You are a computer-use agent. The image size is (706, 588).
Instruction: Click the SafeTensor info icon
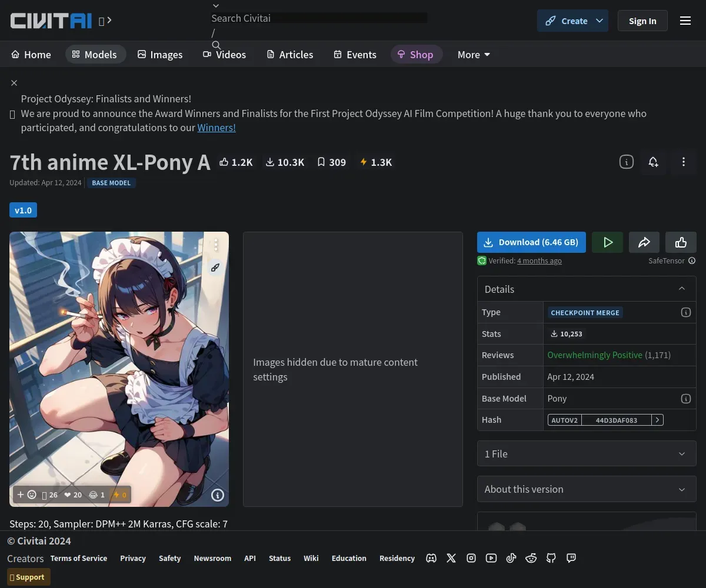692,260
